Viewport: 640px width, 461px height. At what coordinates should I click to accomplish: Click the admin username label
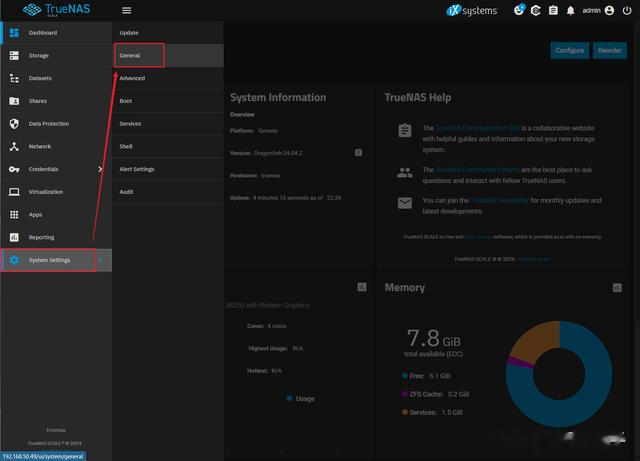point(591,10)
